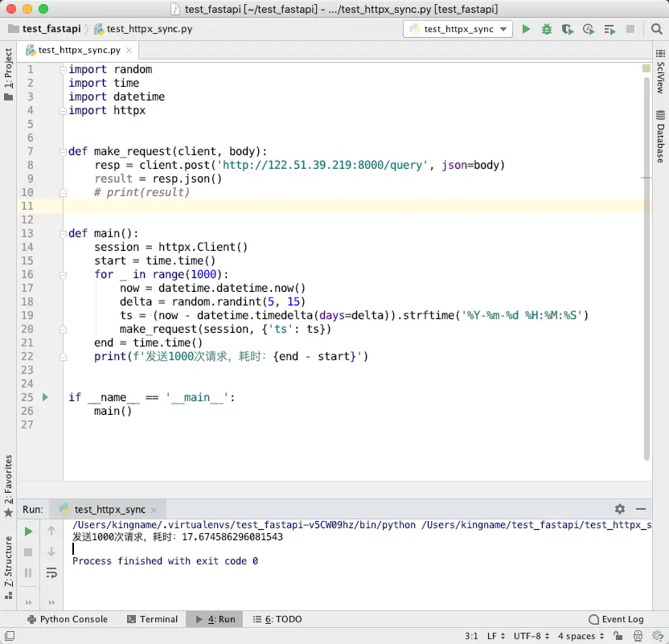Open the Database side panel
This screenshot has height=644, width=669.
pyautogui.click(x=660, y=137)
